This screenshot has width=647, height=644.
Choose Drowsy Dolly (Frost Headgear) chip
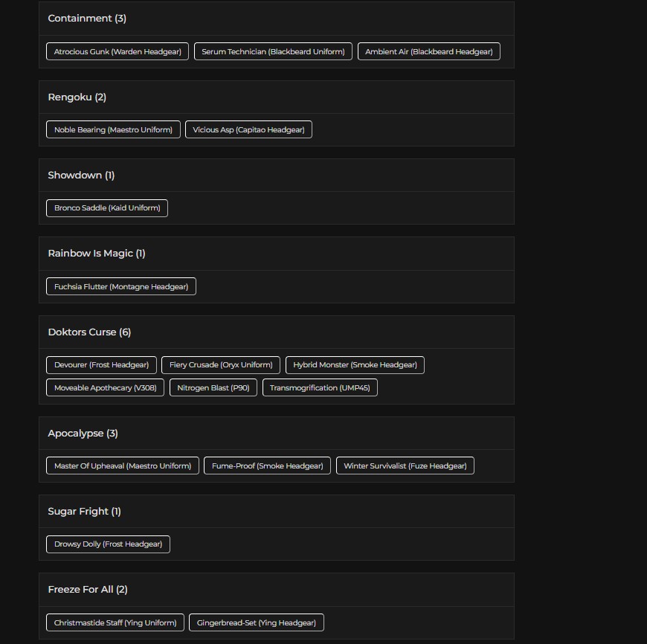[x=108, y=544]
